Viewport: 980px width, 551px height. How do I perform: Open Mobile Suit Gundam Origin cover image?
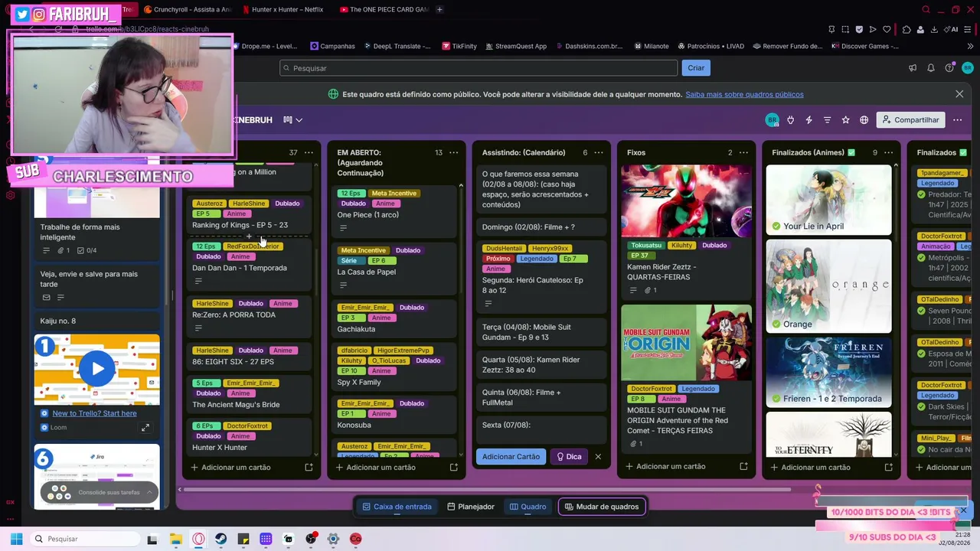pos(686,343)
